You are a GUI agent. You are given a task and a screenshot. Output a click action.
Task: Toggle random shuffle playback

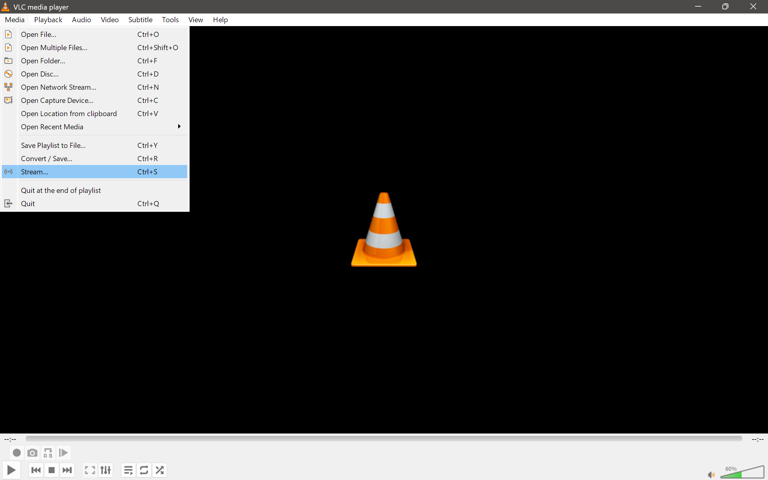click(x=159, y=470)
